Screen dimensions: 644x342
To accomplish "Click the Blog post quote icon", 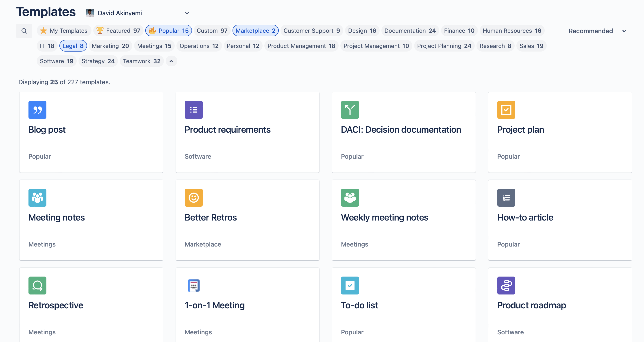I will click(x=37, y=110).
